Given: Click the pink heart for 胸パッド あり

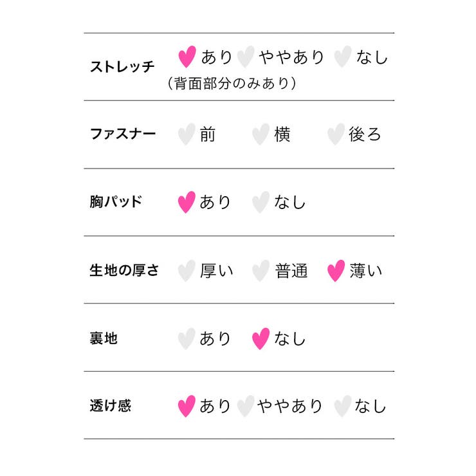Looking at the screenshot, I should coord(186,202).
